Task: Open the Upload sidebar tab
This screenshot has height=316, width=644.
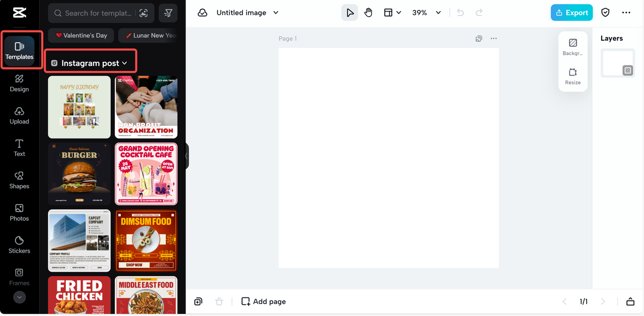Action: pyautogui.click(x=19, y=115)
